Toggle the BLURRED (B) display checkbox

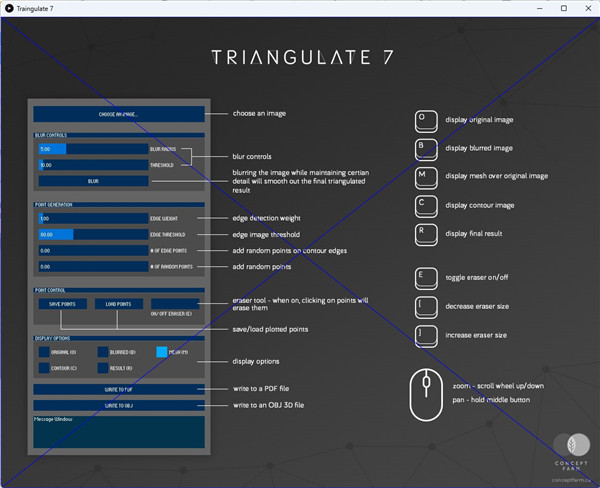103,352
